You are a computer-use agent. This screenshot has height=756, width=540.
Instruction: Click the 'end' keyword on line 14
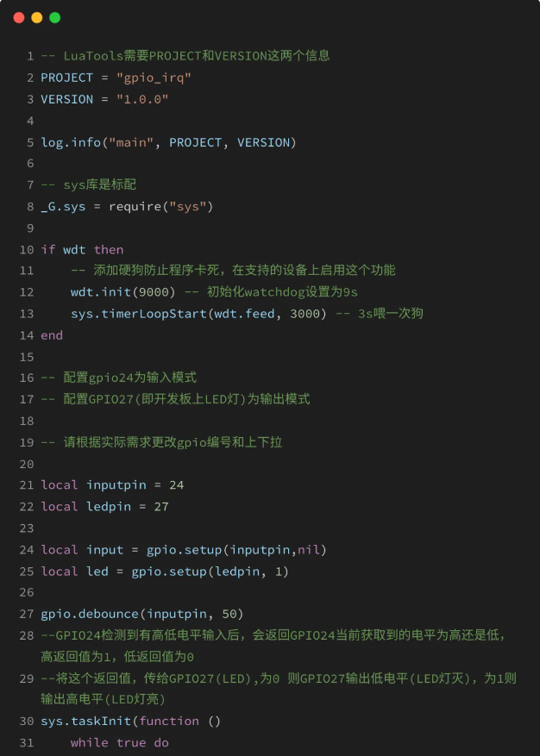coord(52,335)
